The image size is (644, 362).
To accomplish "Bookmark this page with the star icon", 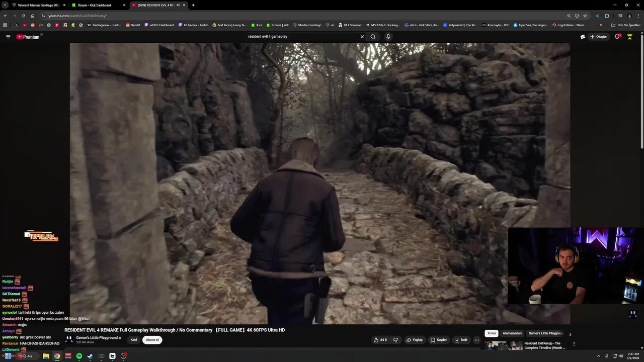I will pos(585,16).
